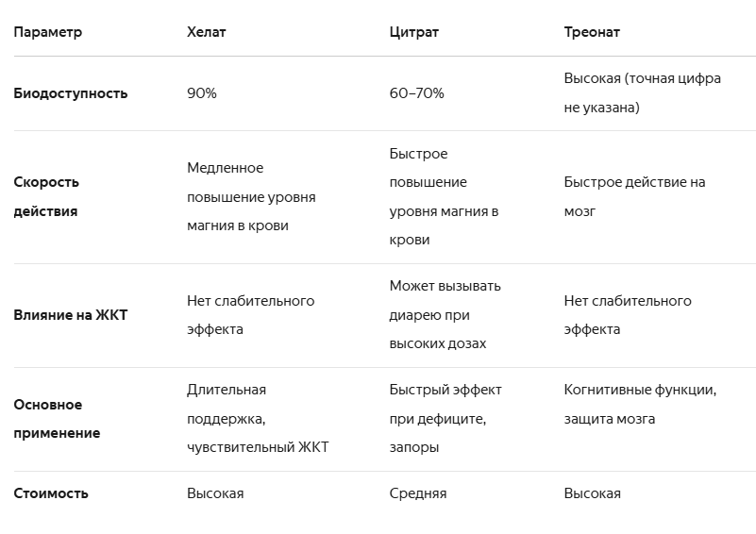Screen dimensions: 756x534
Task: Click the Цитрат column header
Action: coord(413,32)
